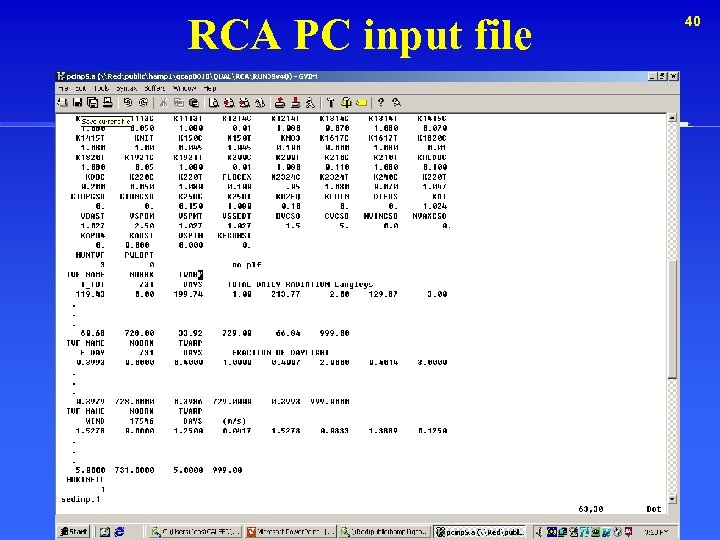This screenshot has width=720, height=540.
Task: Save session using Save Session icon
Action: tap(295, 103)
